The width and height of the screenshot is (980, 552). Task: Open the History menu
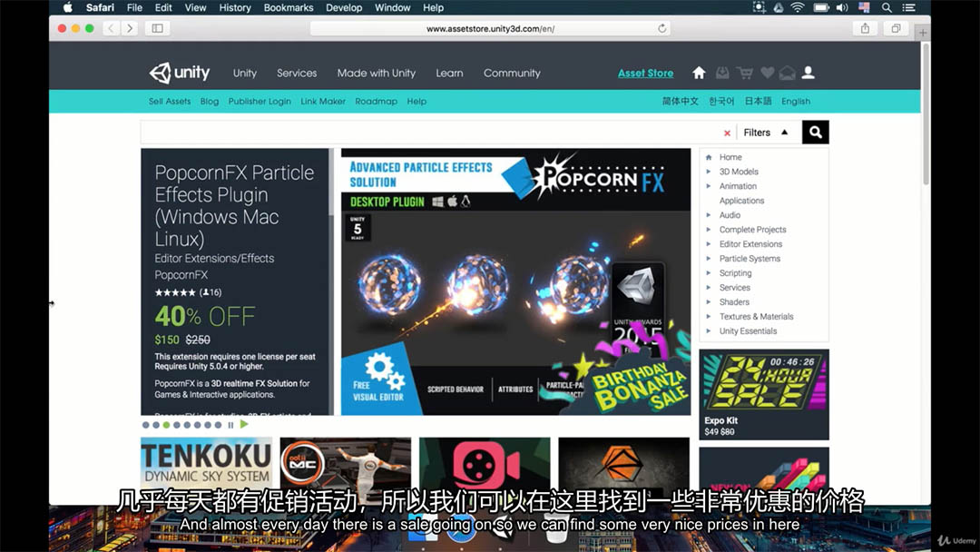(234, 7)
